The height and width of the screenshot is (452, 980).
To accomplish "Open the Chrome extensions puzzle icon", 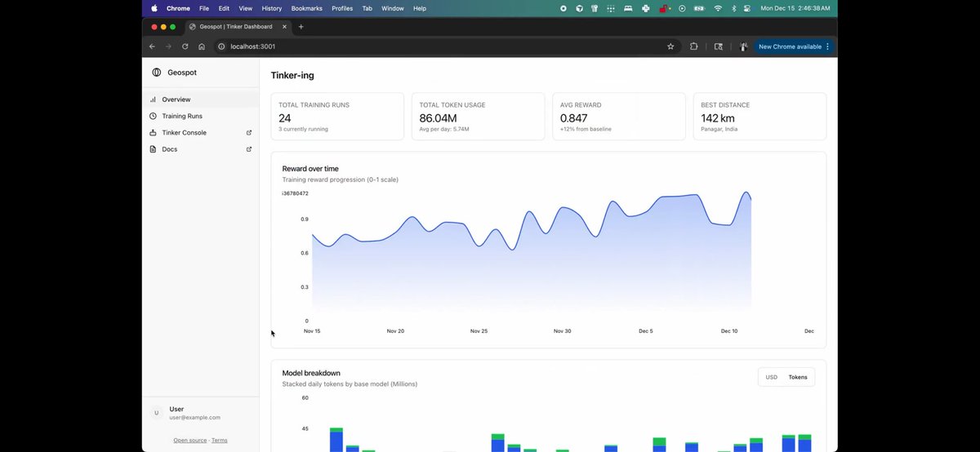I will coord(694,47).
